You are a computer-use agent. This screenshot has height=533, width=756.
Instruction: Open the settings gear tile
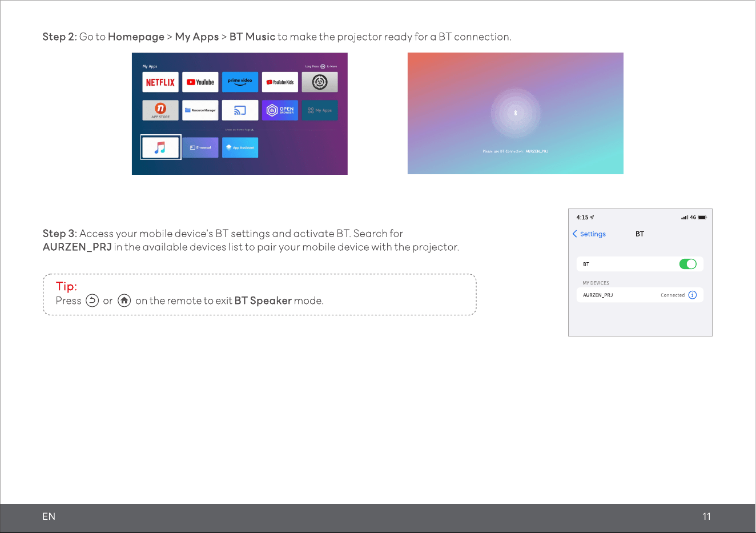[x=320, y=82]
